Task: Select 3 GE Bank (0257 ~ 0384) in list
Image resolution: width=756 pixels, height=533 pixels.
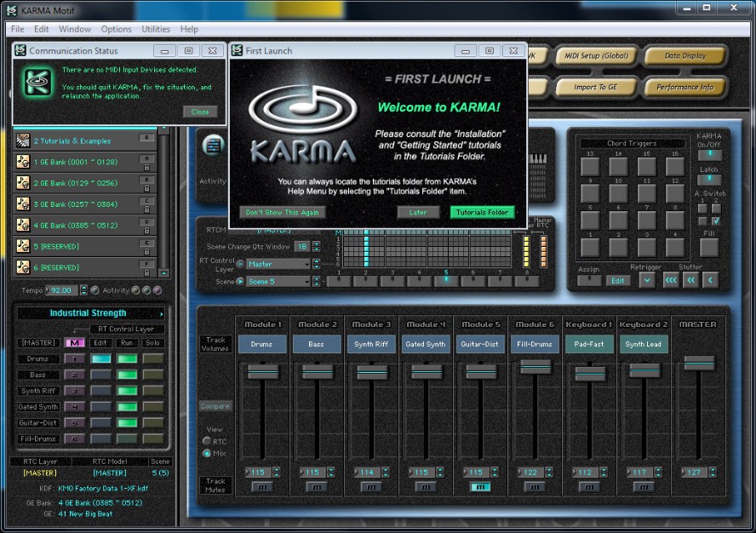Action: click(x=75, y=203)
